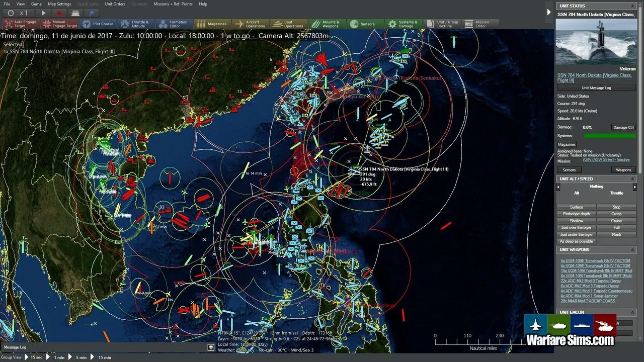Click the Weapons button in Unit Status

point(623,170)
